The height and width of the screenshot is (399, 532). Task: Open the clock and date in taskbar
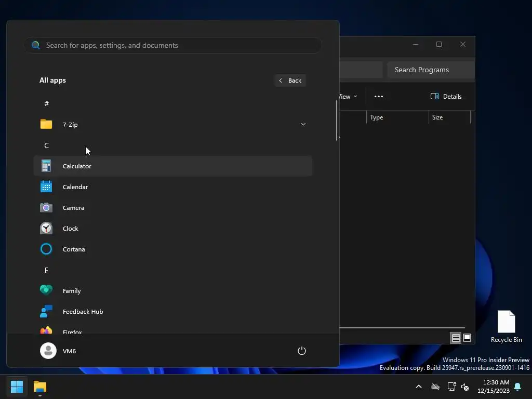pyautogui.click(x=494, y=387)
